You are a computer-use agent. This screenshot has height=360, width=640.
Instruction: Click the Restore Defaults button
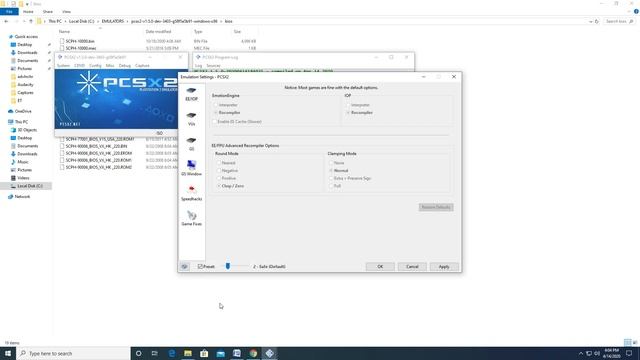[436, 207]
